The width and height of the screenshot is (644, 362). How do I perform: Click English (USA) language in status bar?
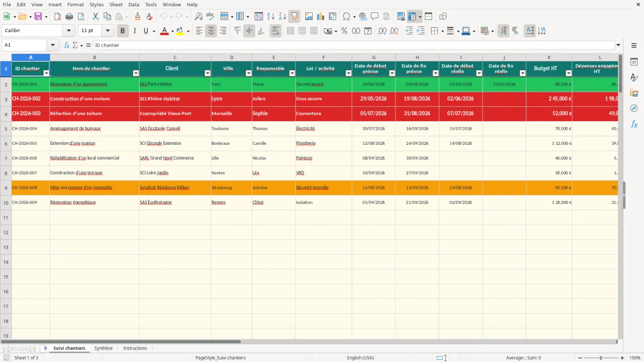tap(361, 358)
